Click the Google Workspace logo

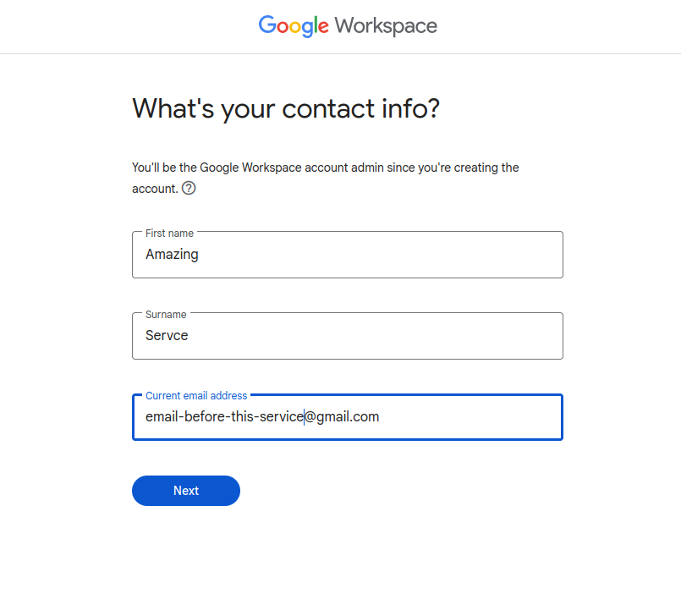click(348, 25)
